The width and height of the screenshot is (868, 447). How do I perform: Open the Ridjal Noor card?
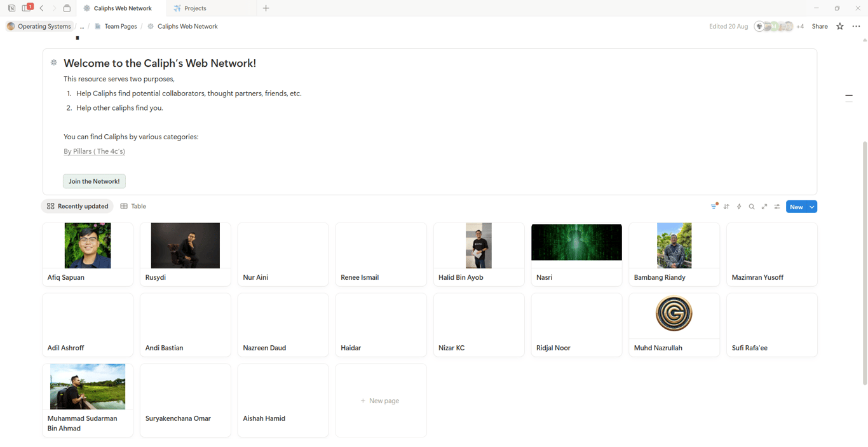pyautogui.click(x=576, y=325)
